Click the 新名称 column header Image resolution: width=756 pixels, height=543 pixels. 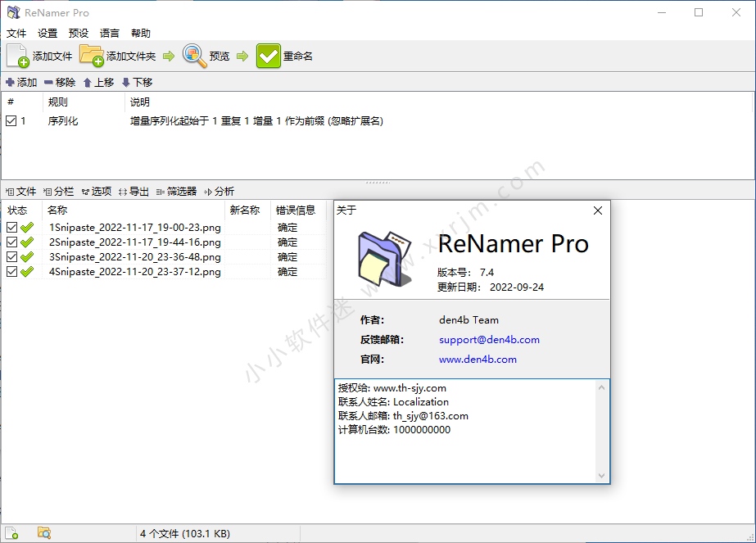[x=248, y=210]
